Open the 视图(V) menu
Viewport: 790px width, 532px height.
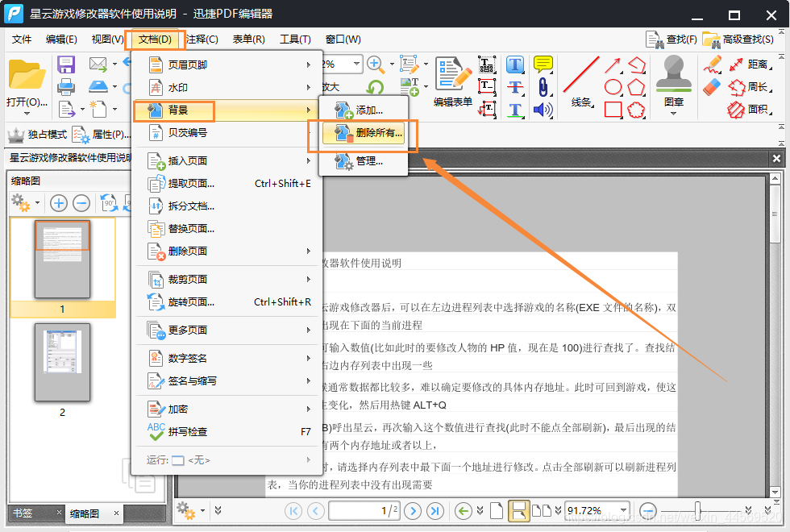(107, 39)
